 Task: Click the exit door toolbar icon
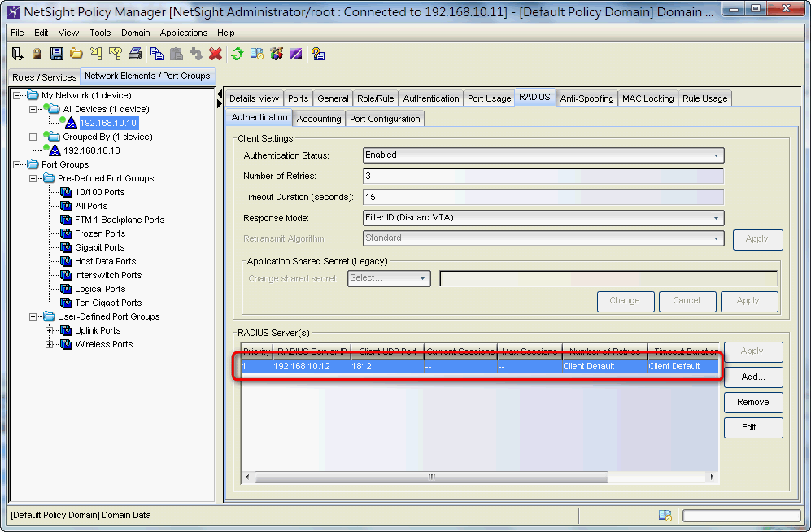[17, 54]
